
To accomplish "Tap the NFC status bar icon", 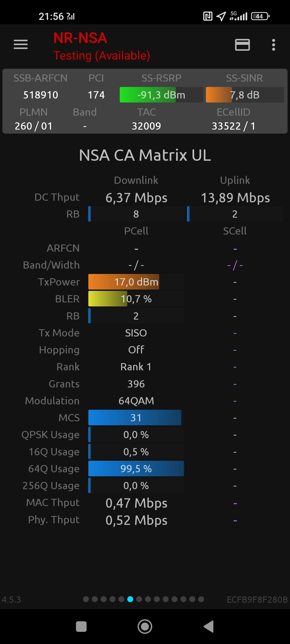I will [x=208, y=16].
